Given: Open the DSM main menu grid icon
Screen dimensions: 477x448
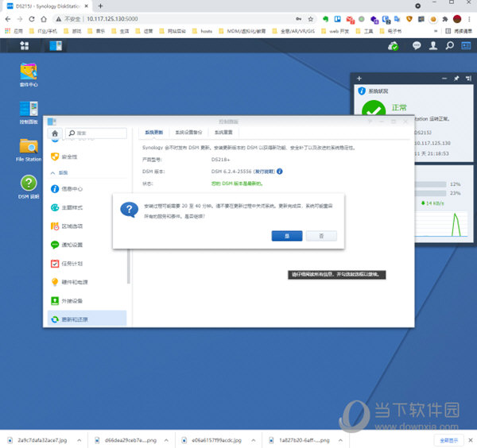Looking at the screenshot, I should click(24, 46).
